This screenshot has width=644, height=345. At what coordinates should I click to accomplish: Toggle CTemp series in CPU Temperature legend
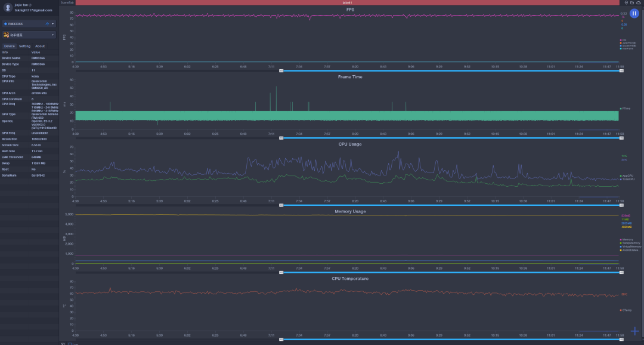(x=626, y=310)
